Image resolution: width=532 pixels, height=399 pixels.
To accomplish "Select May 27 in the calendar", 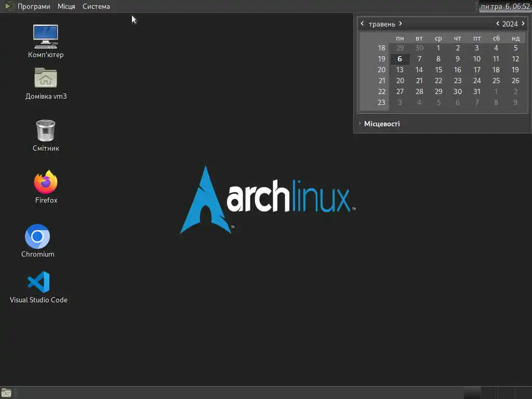I will pyautogui.click(x=400, y=91).
